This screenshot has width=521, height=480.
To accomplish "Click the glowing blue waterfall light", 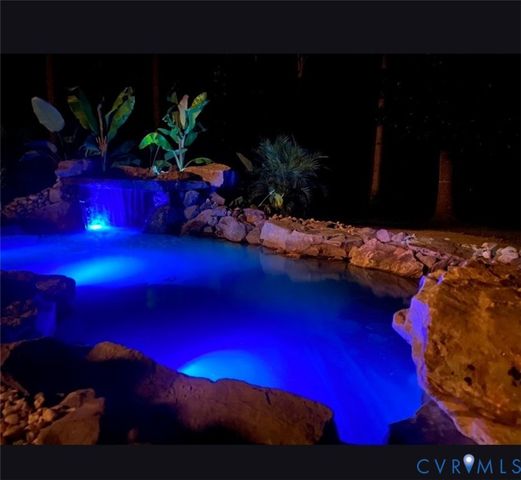I will [x=97, y=223].
